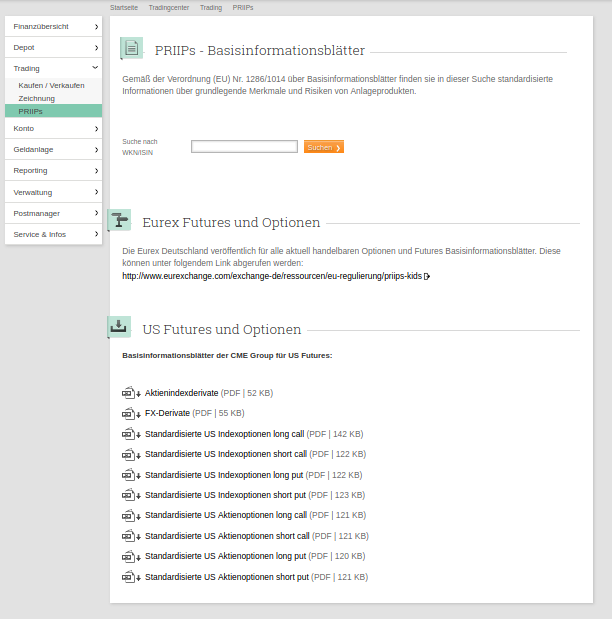Open Zeichnung in the Trading submenu
The height and width of the screenshot is (619, 612).
[x=37, y=98]
